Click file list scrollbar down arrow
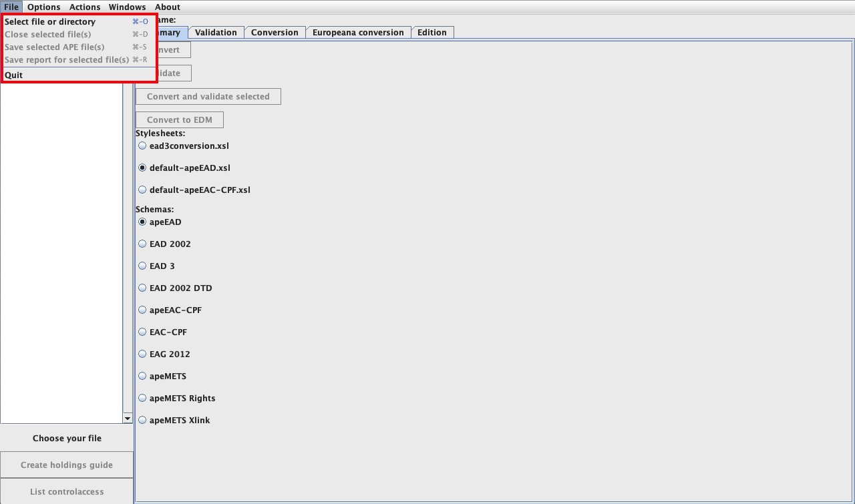Viewport: 855px width, 504px height. pyautogui.click(x=128, y=418)
